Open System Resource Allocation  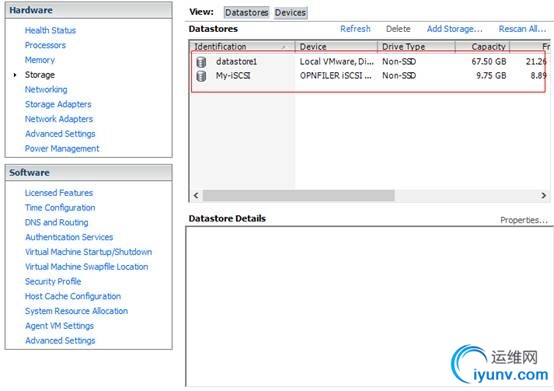(x=76, y=311)
